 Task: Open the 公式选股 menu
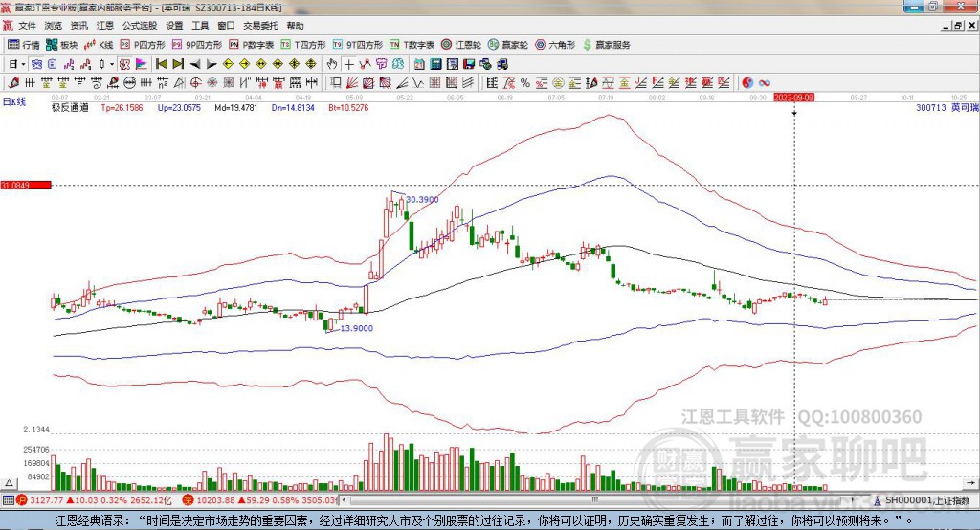(140, 26)
